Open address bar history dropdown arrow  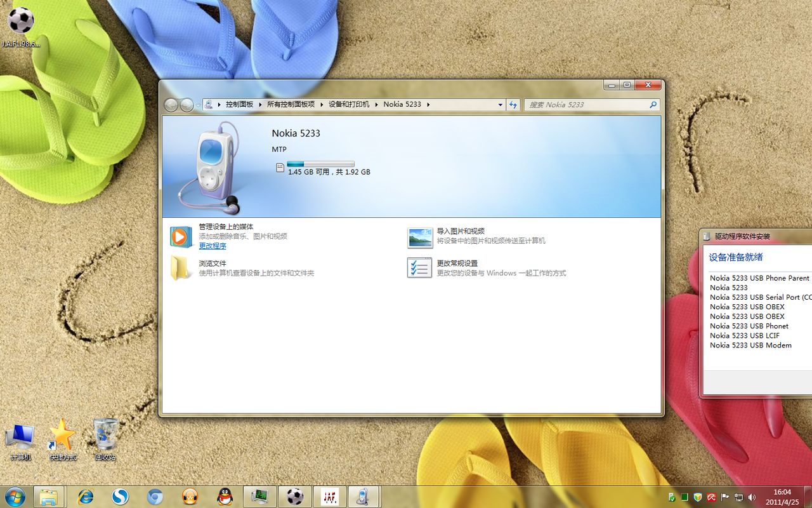point(500,105)
